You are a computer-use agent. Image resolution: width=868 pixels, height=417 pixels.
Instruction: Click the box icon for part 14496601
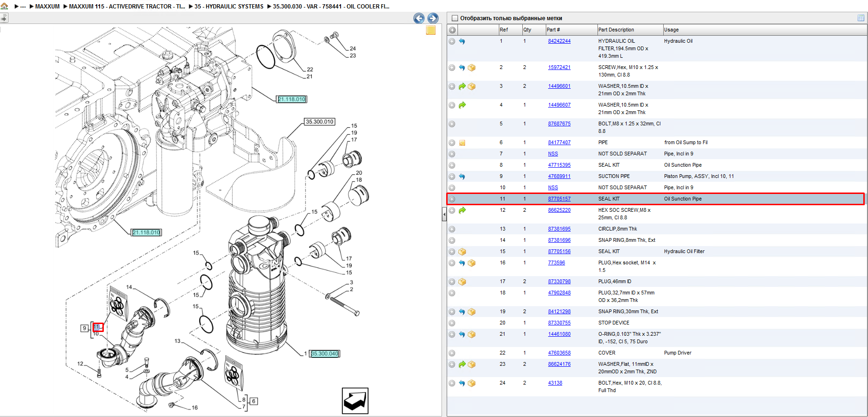[472, 86]
